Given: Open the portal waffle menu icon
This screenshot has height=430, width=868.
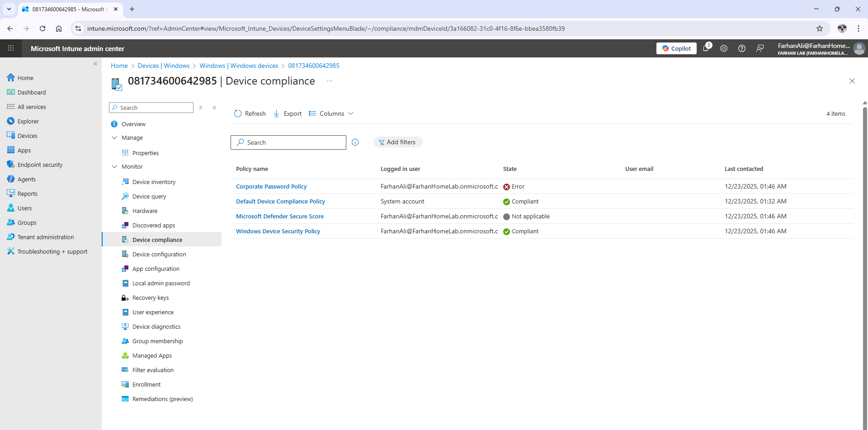Looking at the screenshot, I should (x=11, y=48).
